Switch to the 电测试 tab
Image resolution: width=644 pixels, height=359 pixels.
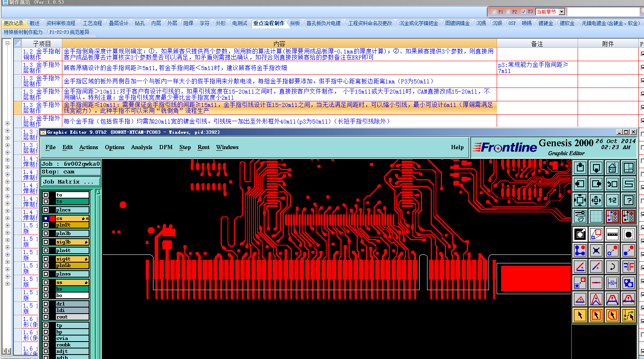(x=240, y=24)
